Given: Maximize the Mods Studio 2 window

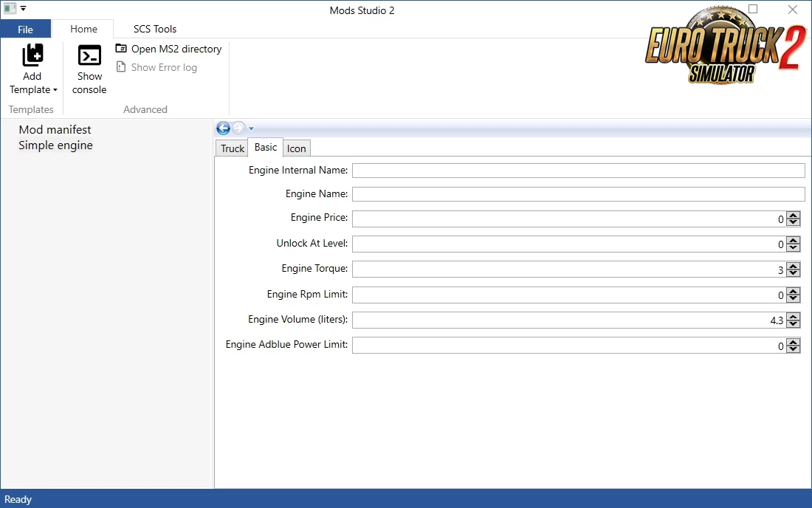Looking at the screenshot, I should coord(753,9).
